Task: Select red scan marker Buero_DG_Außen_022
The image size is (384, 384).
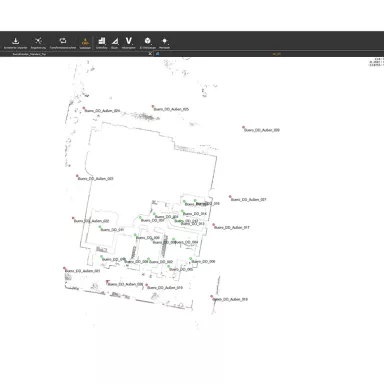Action: [x=73, y=218]
